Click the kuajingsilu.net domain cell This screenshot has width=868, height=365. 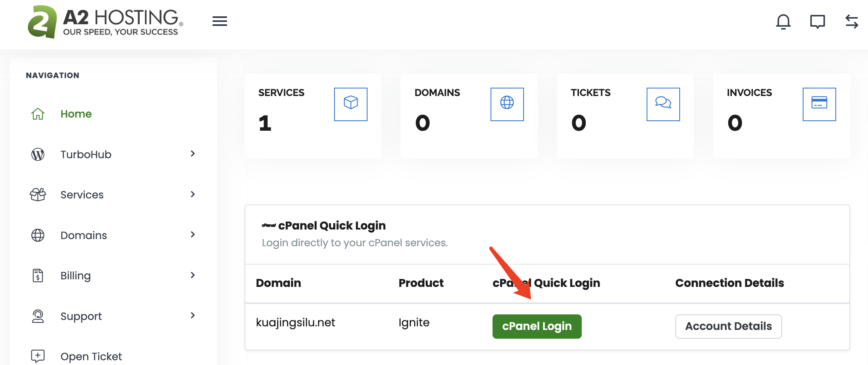295,322
